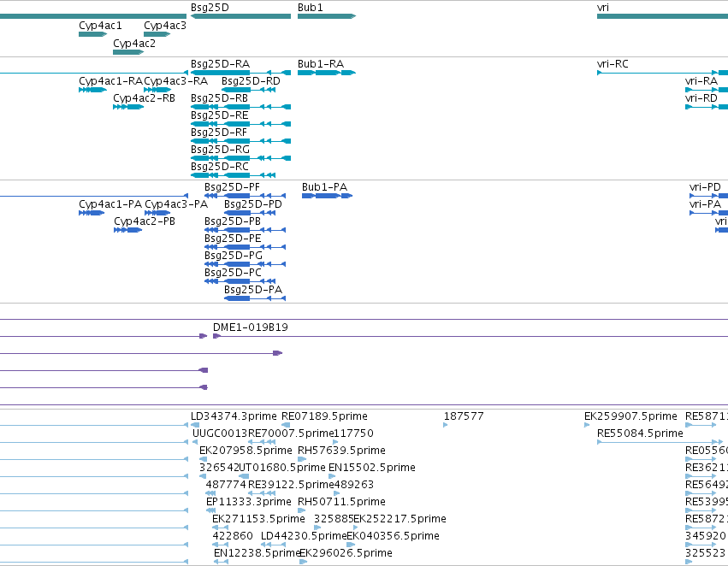Select the 489263 feature
Viewport: 728px width, 566px height.
336,493
